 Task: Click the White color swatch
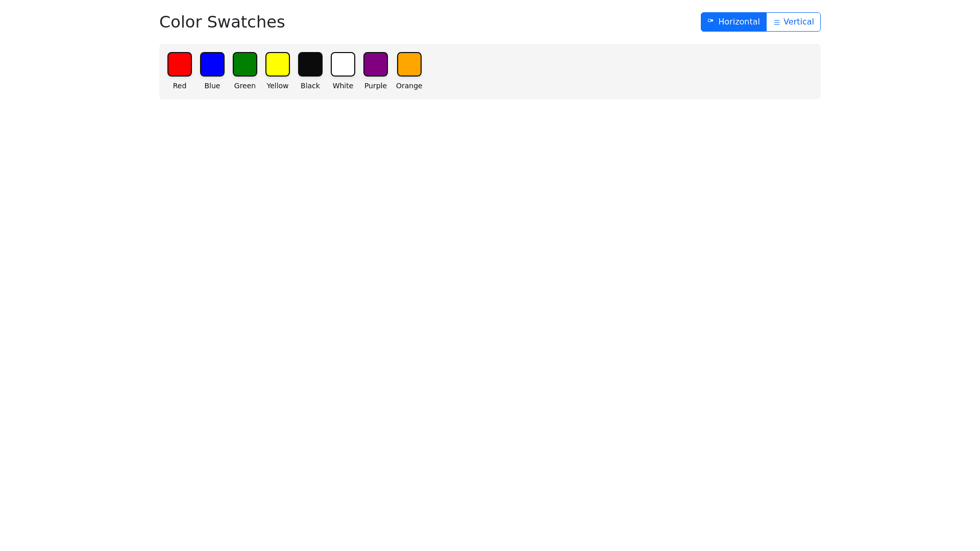[x=343, y=64]
